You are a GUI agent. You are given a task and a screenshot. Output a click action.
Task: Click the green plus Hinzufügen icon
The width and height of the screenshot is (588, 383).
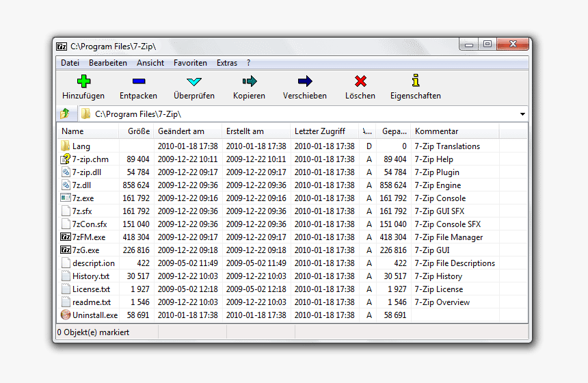click(x=83, y=81)
